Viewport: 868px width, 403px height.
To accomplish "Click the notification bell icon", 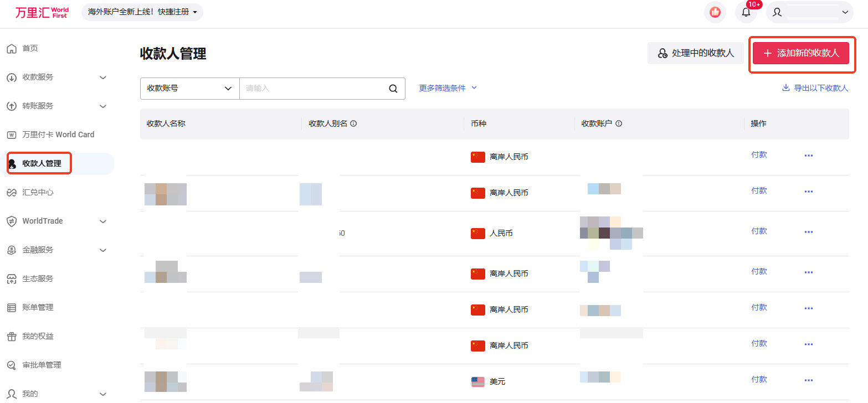I will point(746,12).
